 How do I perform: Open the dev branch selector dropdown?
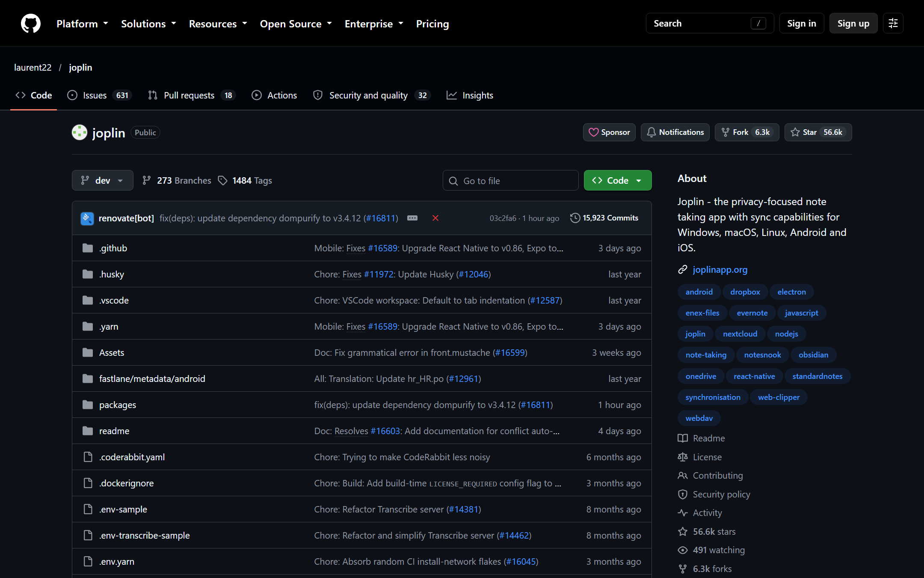click(x=103, y=180)
